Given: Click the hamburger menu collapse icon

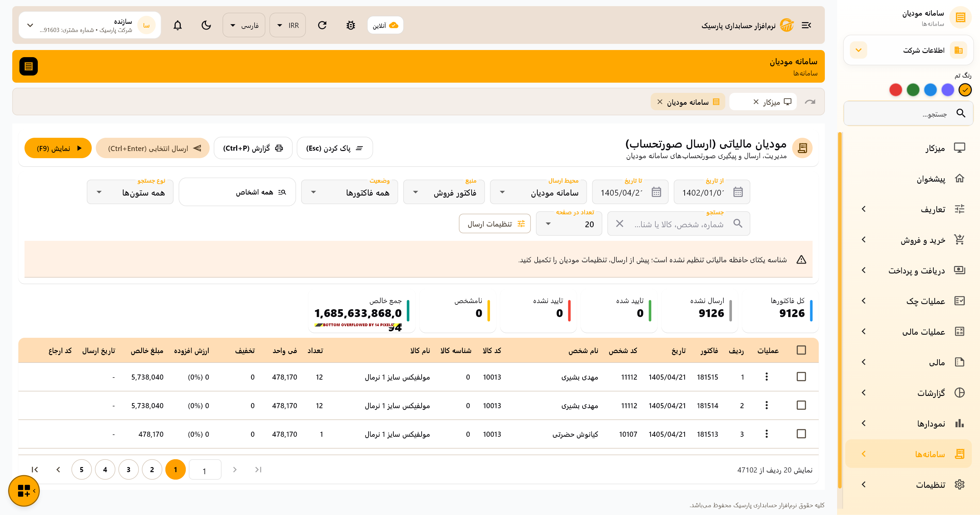Looking at the screenshot, I should pyautogui.click(x=806, y=25).
